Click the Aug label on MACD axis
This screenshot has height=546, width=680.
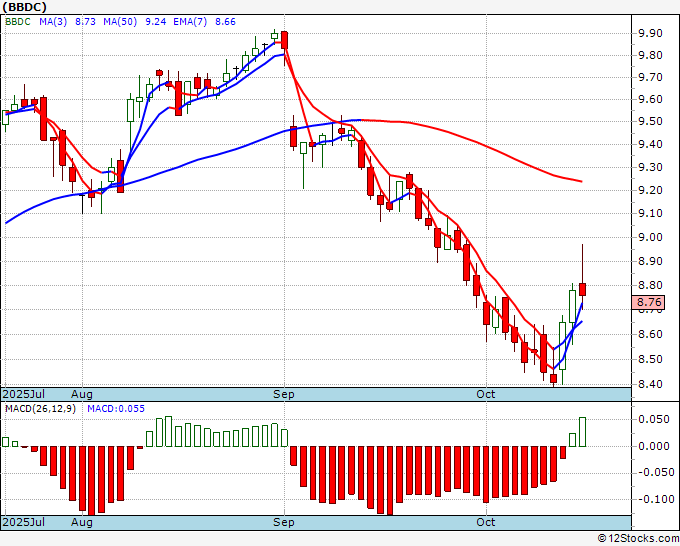click(82, 522)
